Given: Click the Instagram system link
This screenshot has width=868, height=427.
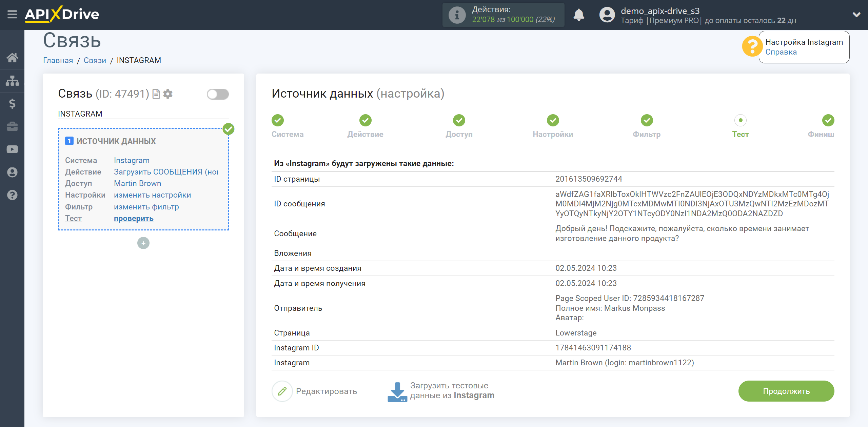Looking at the screenshot, I should tap(132, 160).
